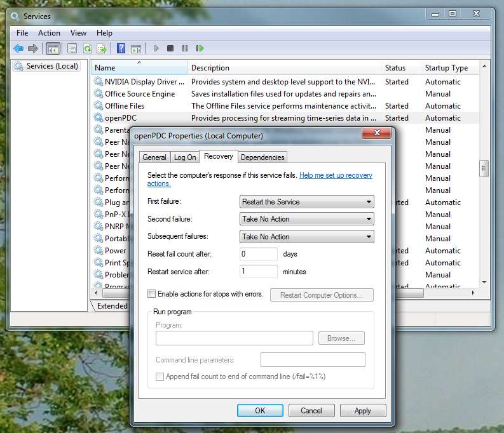Open the View menu
This screenshot has width=504, height=433.
(78, 33)
